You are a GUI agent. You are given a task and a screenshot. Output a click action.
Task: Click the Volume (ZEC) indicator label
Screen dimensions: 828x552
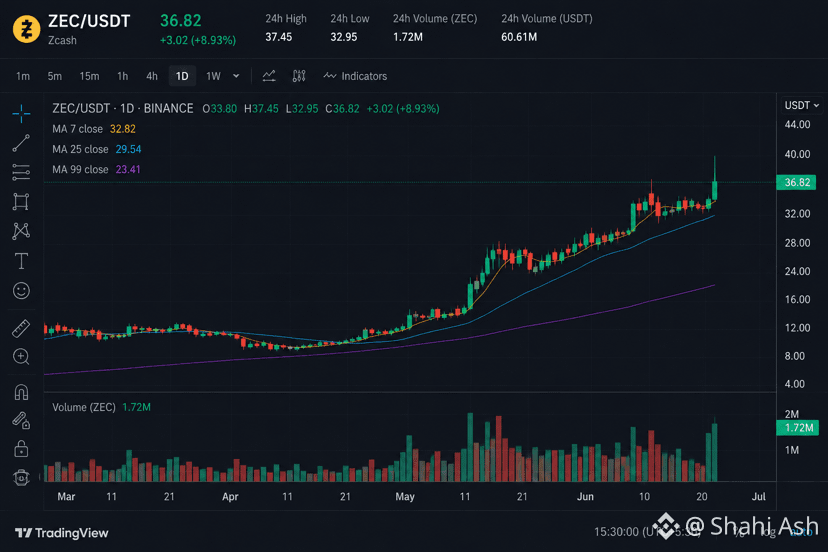(x=83, y=407)
